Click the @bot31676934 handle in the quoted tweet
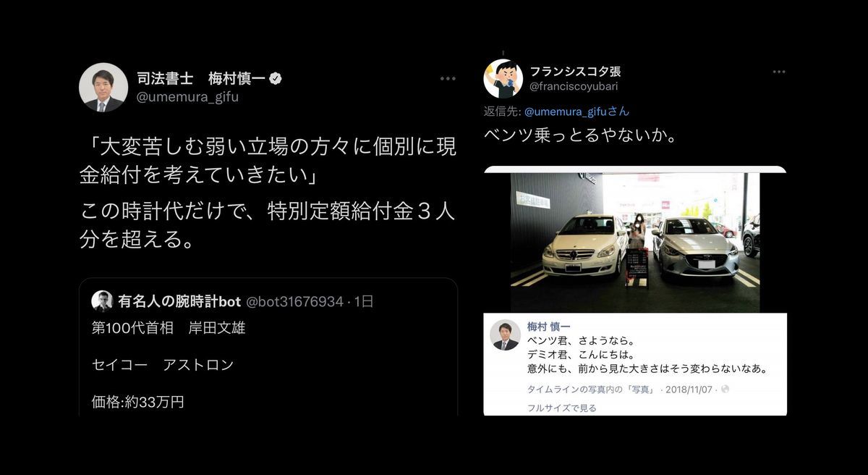 [x=295, y=301]
